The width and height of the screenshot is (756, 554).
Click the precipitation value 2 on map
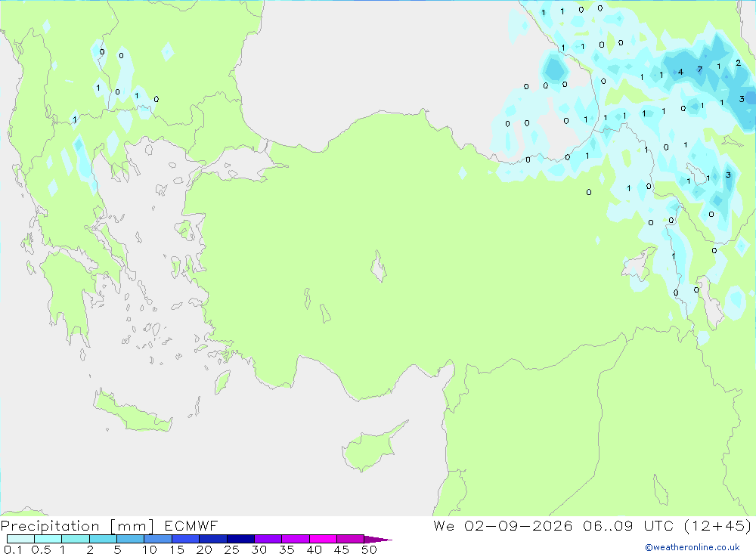tap(738, 63)
